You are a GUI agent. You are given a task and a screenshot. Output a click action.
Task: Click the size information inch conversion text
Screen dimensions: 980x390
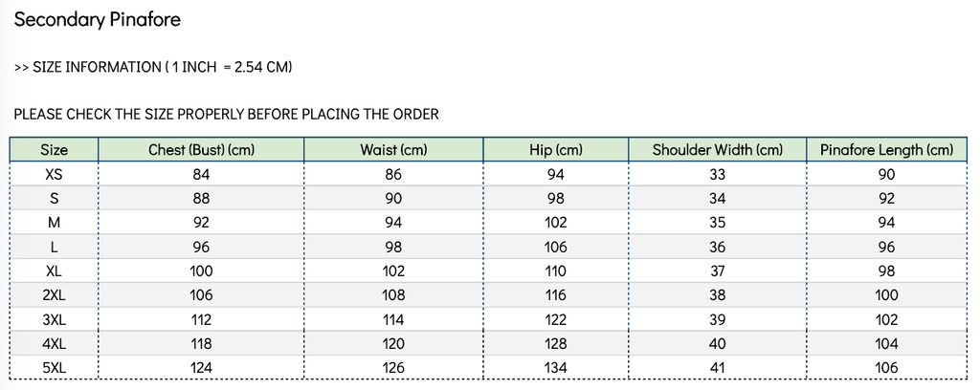tap(153, 67)
